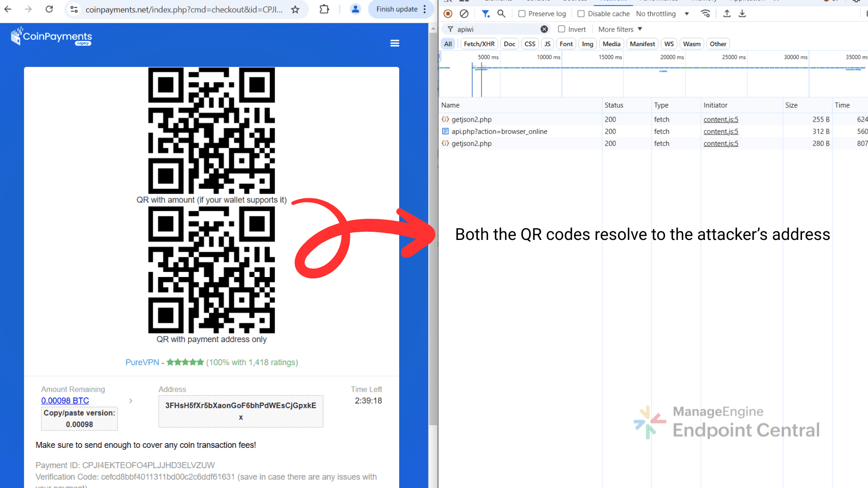
Task: Open the PureVPN seller link
Action: coord(142,362)
